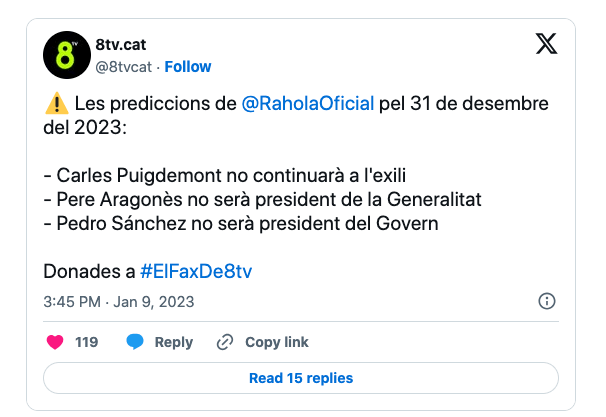
Task: Click the reply speech bubble icon
Action: (135, 342)
